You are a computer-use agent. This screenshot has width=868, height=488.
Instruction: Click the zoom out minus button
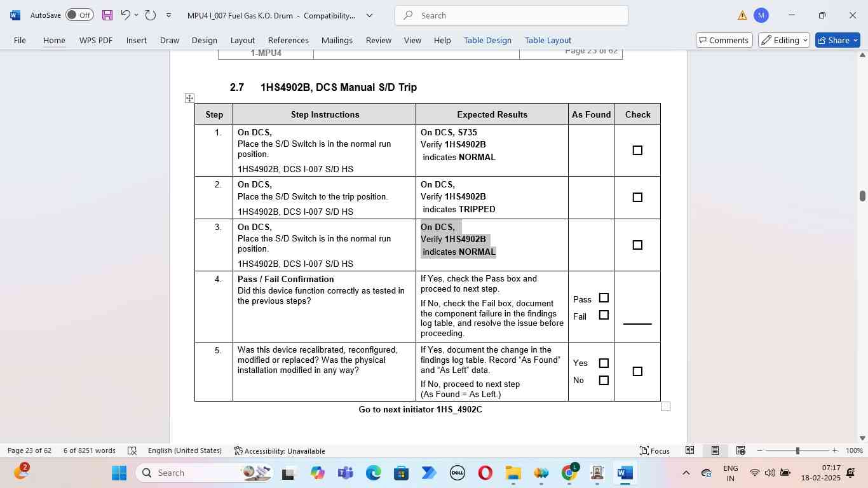(x=759, y=451)
